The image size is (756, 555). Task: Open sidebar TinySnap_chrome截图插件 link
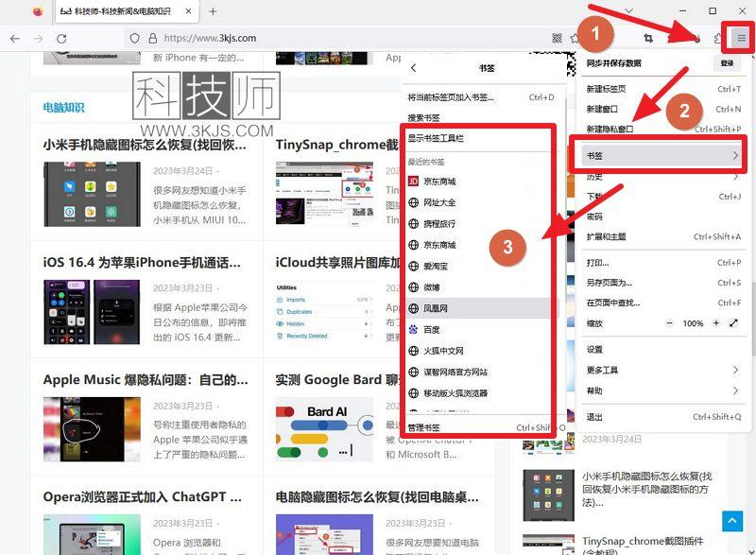point(643,546)
